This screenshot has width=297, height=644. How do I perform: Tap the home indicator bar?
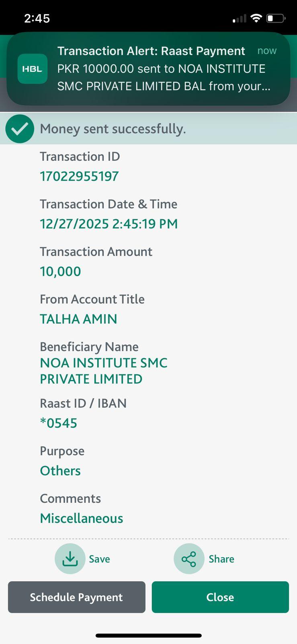coord(148,636)
